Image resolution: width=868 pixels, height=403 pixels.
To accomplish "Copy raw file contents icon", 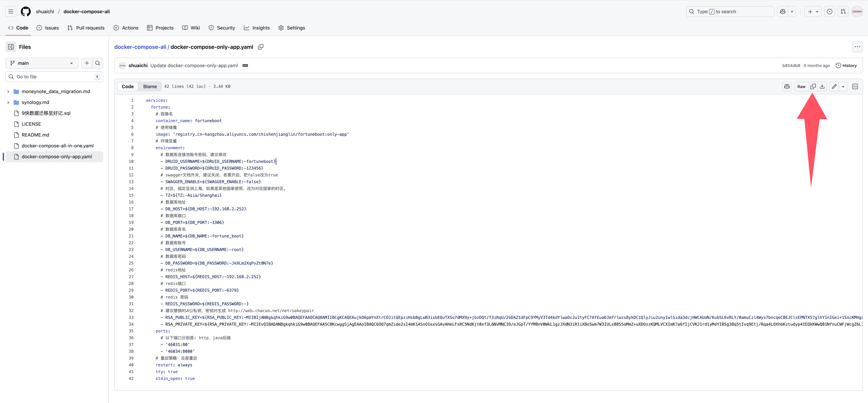I will coord(813,87).
